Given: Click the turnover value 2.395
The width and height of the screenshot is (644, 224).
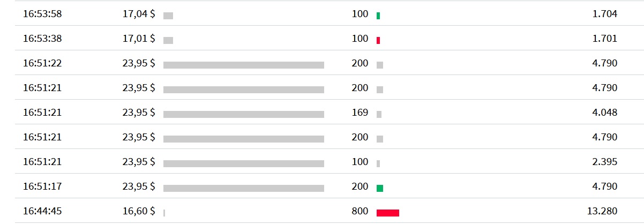Looking at the screenshot, I should [605, 162].
